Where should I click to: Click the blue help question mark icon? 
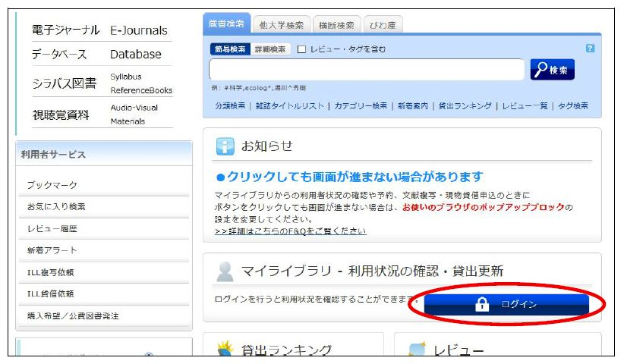(x=591, y=49)
